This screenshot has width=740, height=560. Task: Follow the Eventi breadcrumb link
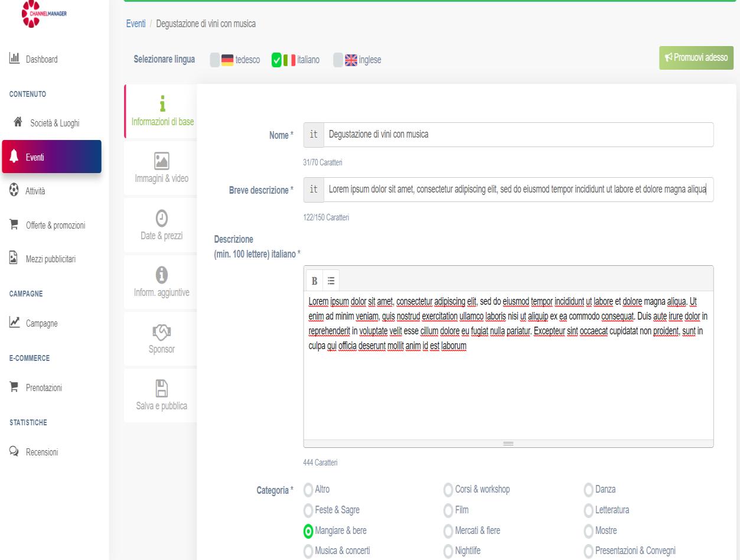coord(136,23)
